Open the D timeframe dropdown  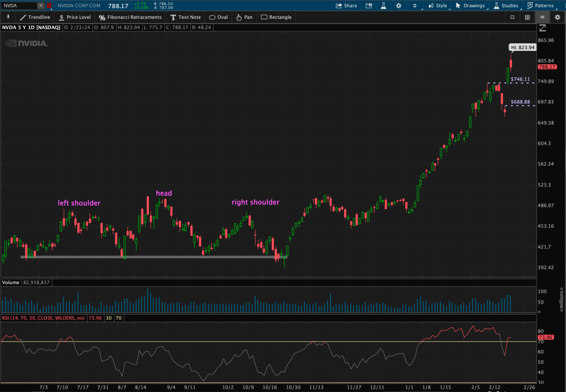coord(414,6)
